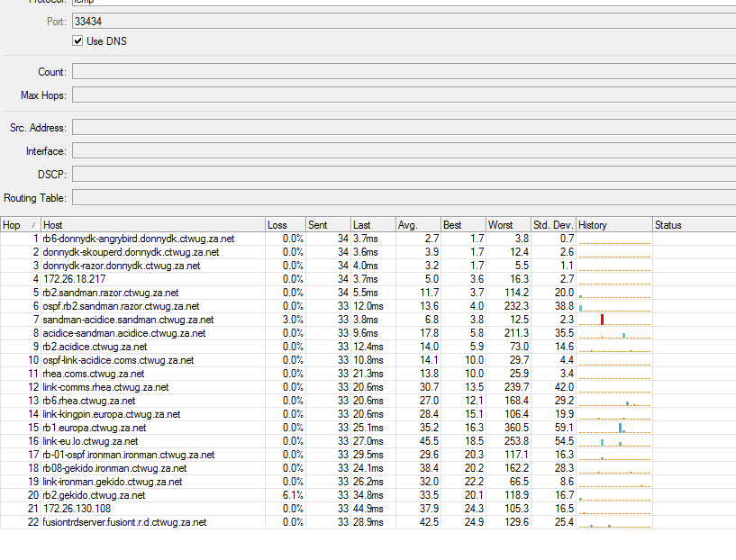
Task: Open the Interface field
Action: 404,151
